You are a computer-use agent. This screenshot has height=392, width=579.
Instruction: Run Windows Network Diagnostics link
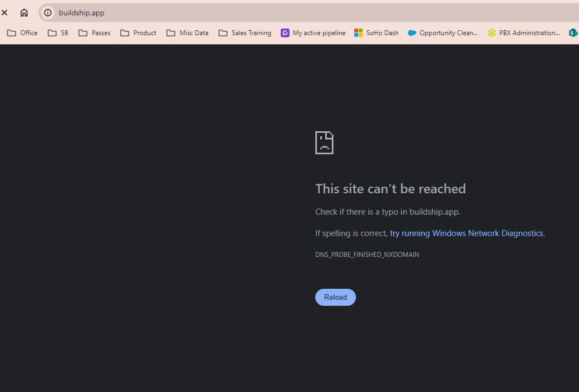point(466,233)
